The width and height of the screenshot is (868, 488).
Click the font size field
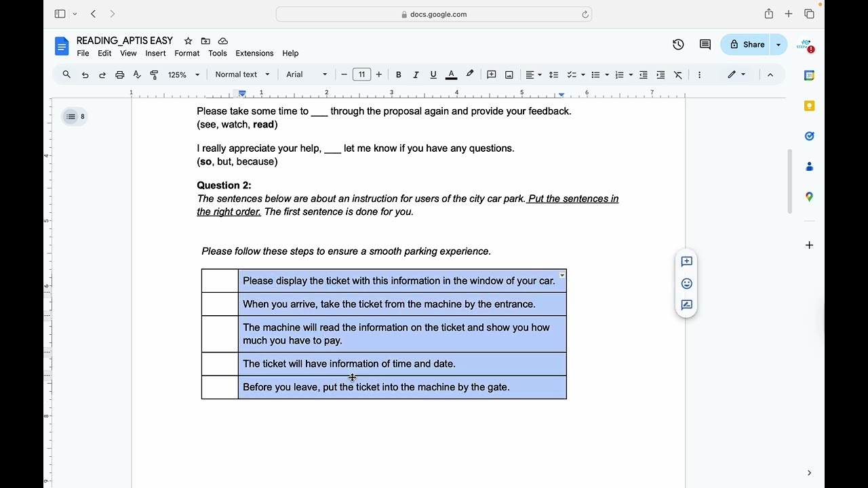(361, 75)
